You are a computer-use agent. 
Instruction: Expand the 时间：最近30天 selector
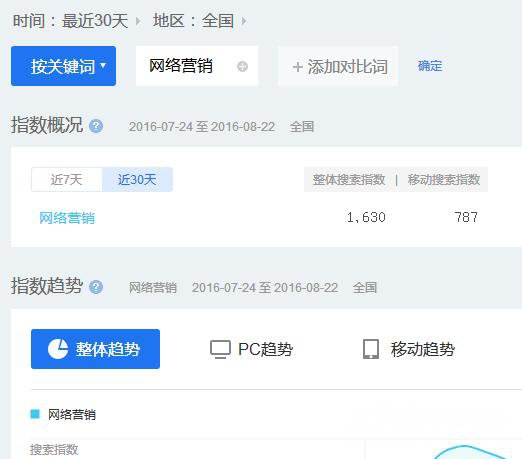76,21
